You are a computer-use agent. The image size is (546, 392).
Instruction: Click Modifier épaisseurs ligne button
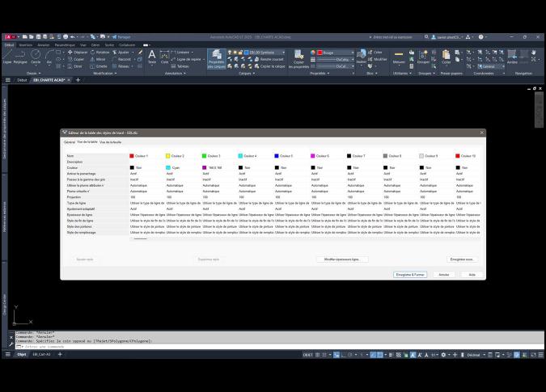click(x=342, y=259)
